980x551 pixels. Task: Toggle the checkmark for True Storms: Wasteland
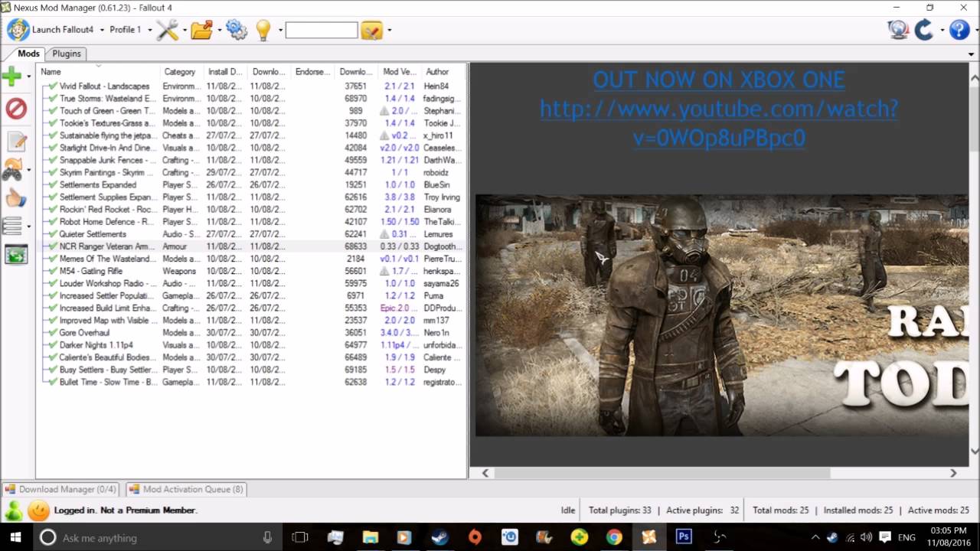tap(53, 99)
